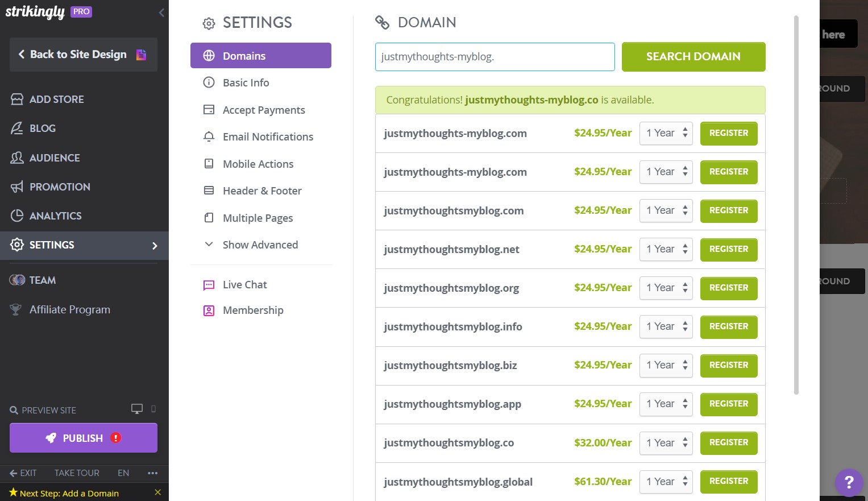Switch to the Basic Info settings tab
Screen dimensions: 868x501
(x=246, y=82)
